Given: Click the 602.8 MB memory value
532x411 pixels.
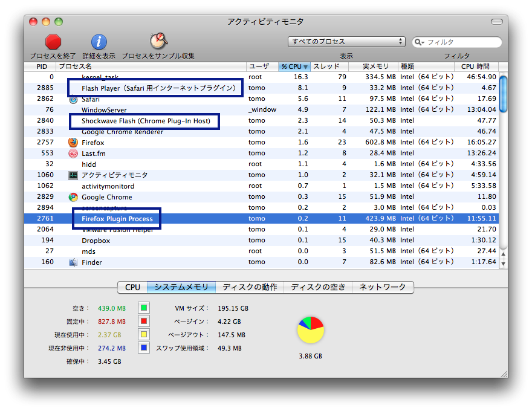Looking at the screenshot, I should [x=380, y=142].
